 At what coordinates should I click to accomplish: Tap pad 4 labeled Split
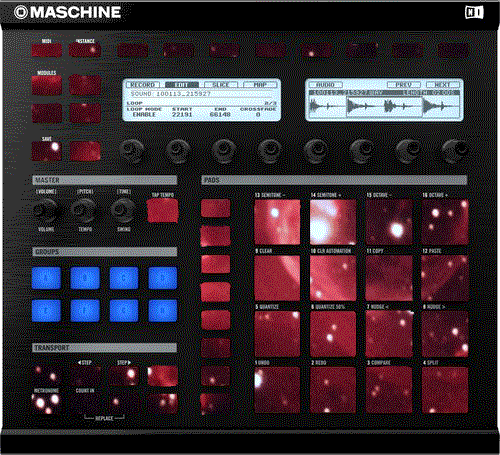(x=445, y=390)
